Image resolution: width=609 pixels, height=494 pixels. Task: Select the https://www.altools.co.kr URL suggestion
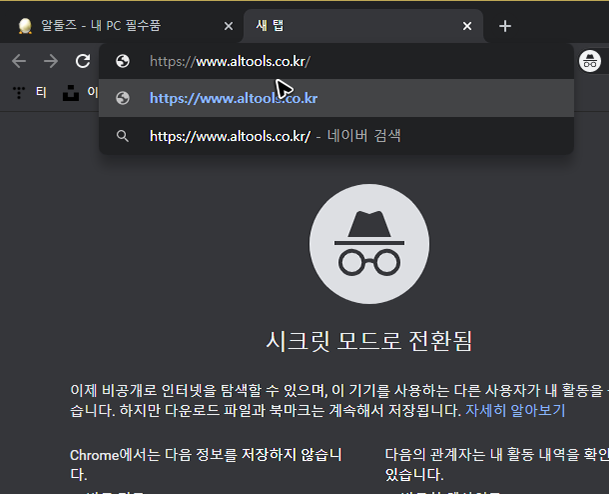(336, 98)
